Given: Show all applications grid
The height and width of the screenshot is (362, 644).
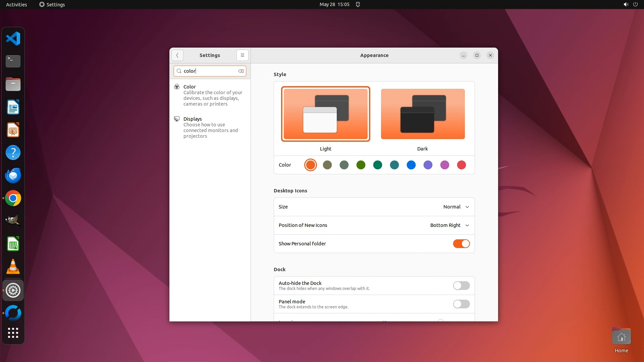Looking at the screenshot, I should 13,333.
